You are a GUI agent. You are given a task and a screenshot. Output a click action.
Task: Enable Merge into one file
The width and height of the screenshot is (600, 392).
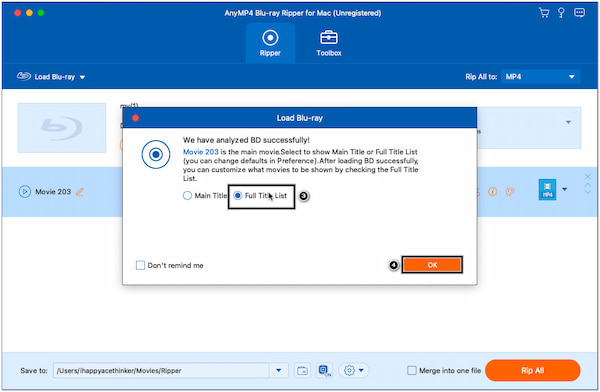(x=412, y=370)
